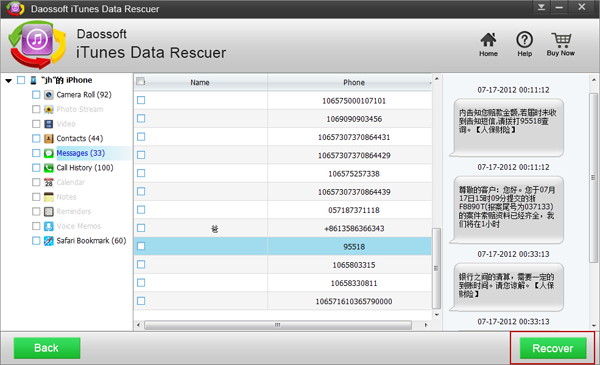The height and width of the screenshot is (365, 600).
Task: Click phone number 10657307370864431
Action: [x=354, y=137]
